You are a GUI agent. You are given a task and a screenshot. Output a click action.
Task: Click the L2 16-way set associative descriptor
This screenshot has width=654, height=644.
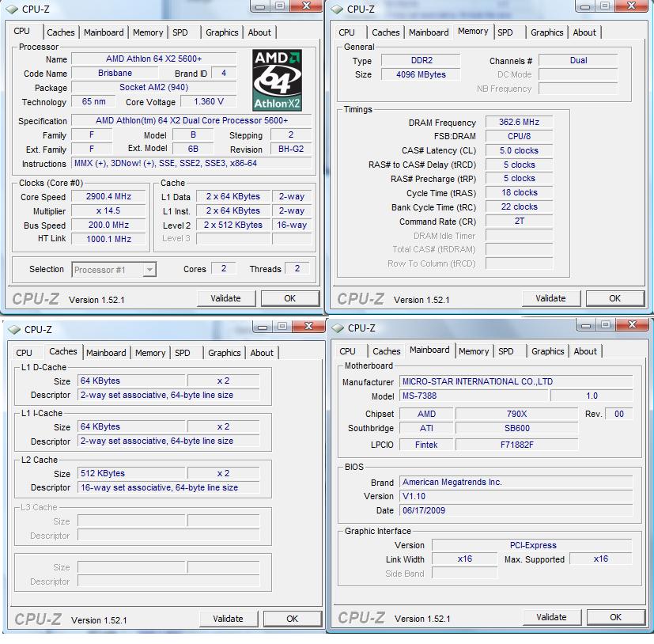pos(168,487)
